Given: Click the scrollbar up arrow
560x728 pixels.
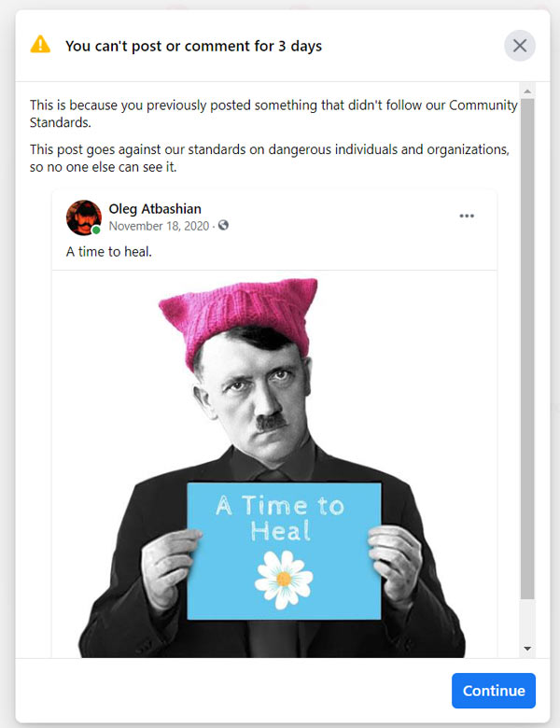Looking at the screenshot, I should (x=527, y=91).
